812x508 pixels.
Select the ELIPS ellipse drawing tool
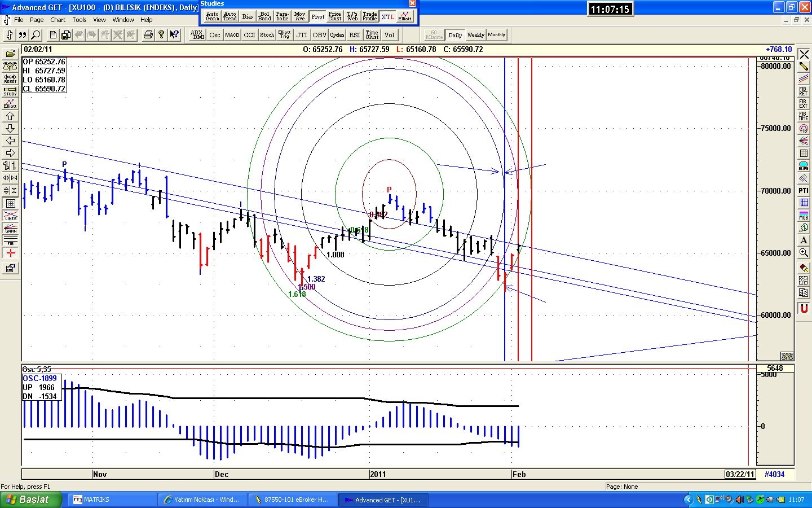point(804,166)
